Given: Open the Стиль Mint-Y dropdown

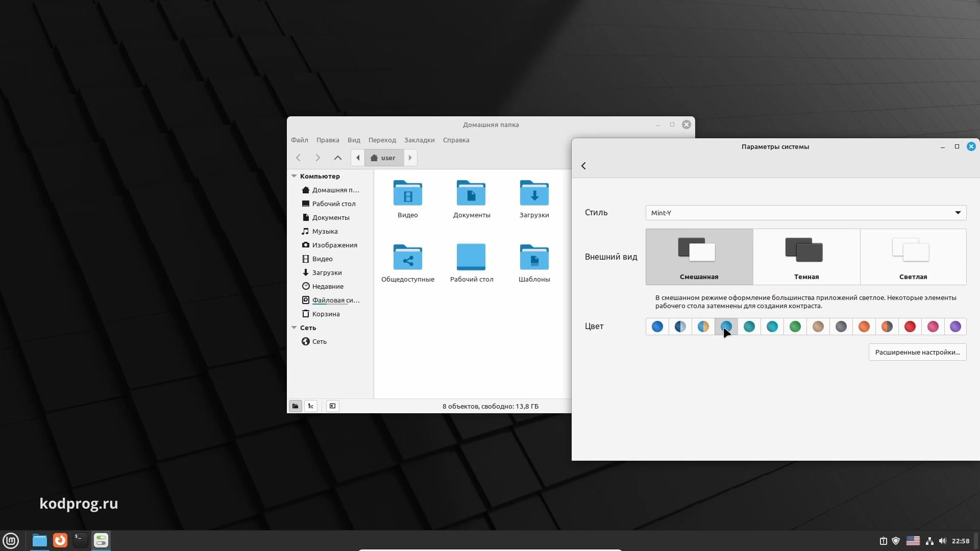Looking at the screenshot, I should click(x=806, y=213).
